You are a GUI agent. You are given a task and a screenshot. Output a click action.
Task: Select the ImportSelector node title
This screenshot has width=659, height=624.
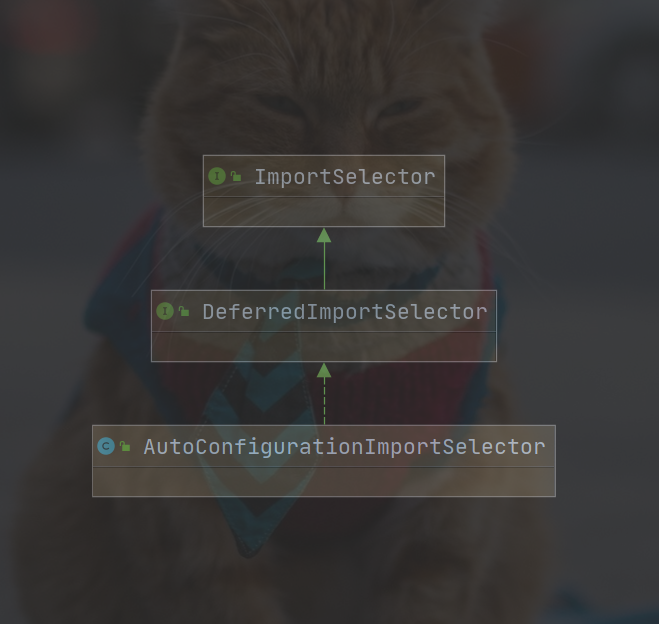[345, 177]
